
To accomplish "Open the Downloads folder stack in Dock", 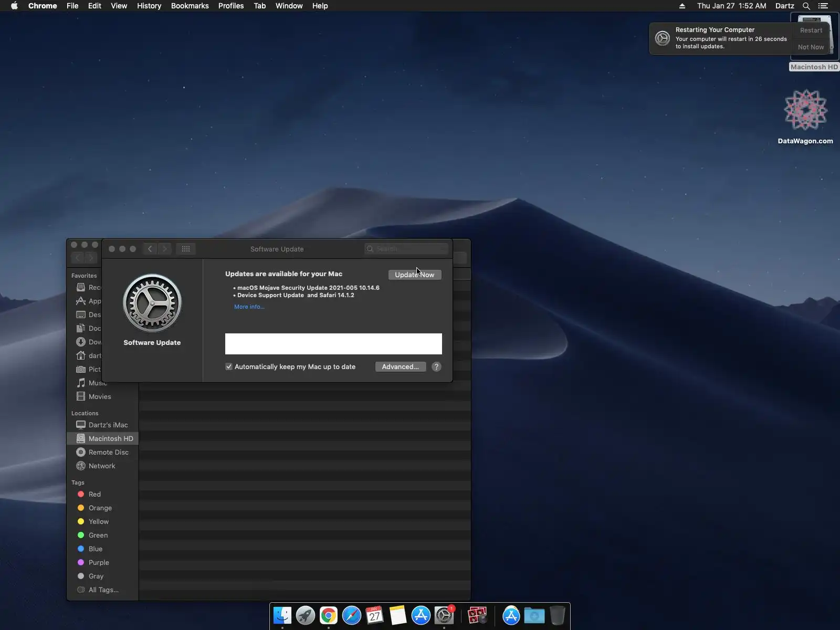I will click(534, 615).
